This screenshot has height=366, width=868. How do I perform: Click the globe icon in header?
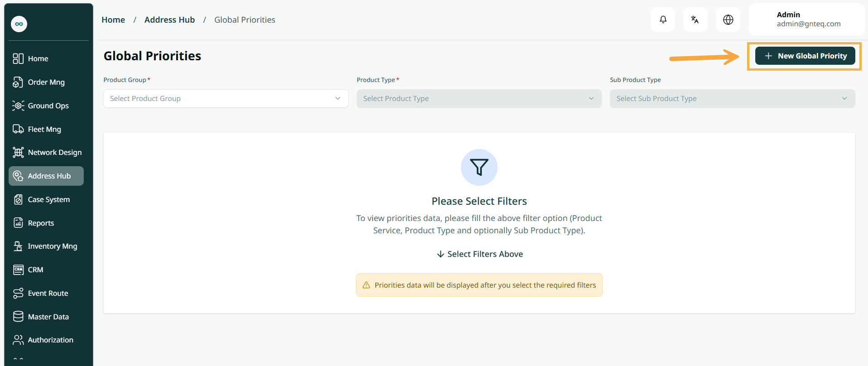[728, 19]
